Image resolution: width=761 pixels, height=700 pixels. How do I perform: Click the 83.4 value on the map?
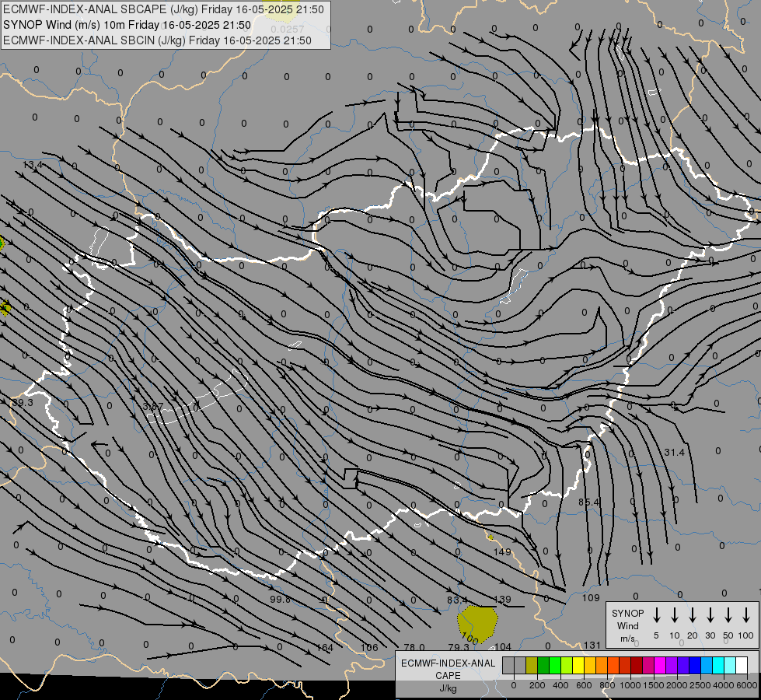(457, 600)
